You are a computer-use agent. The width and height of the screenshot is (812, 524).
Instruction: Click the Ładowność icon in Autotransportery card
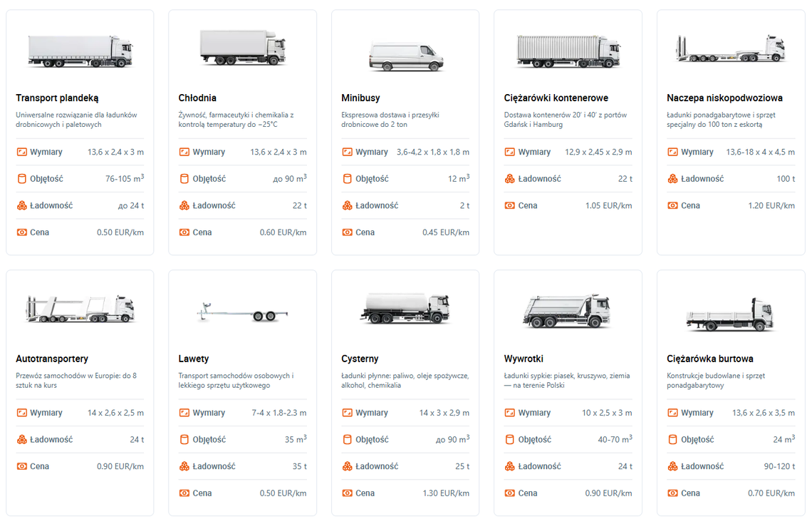pyautogui.click(x=22, y=439)
